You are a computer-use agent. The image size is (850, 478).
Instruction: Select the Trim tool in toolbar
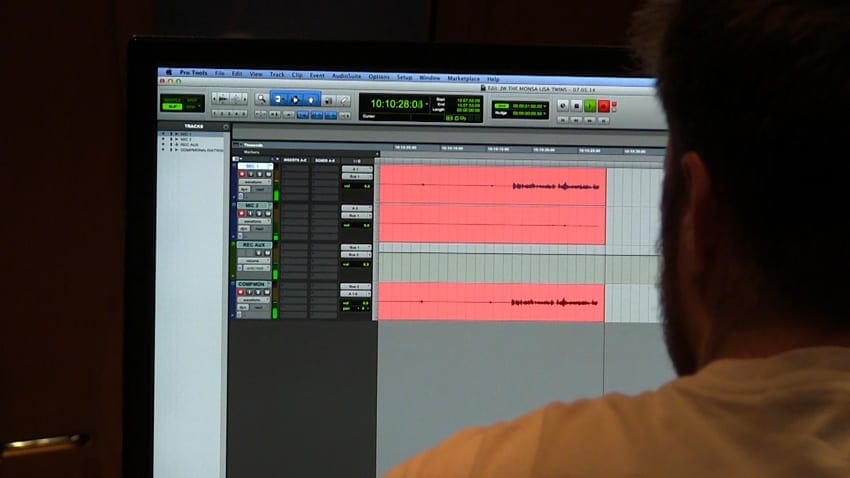[279, 99]
